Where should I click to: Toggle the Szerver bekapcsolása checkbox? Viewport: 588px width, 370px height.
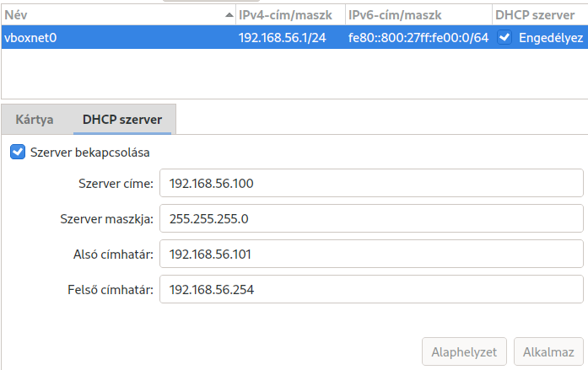(x=18, y=152)
